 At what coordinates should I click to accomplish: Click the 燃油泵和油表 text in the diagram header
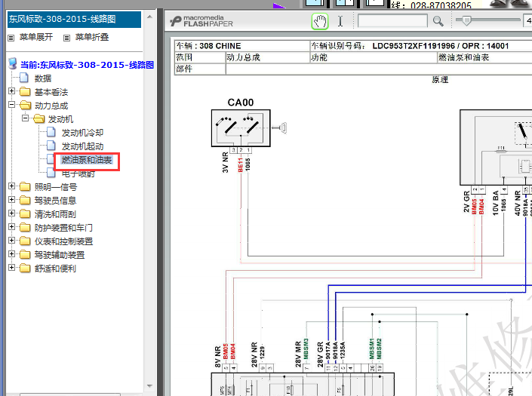(464, 57)
